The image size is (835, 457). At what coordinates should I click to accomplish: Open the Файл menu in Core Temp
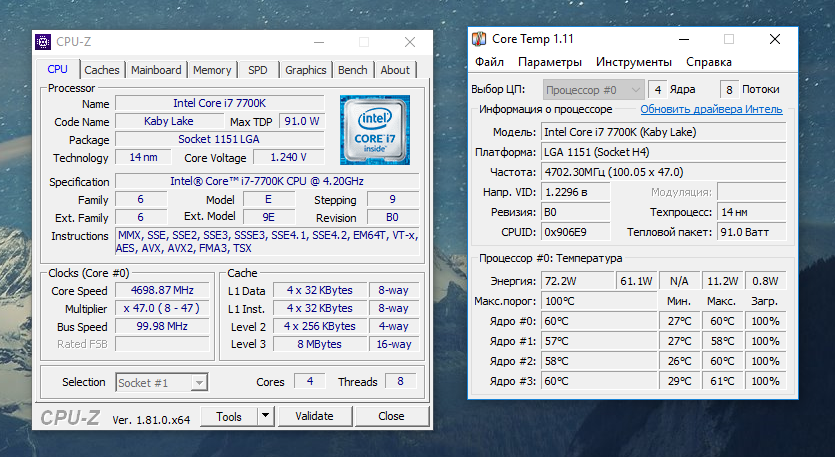tap(489, 62)
